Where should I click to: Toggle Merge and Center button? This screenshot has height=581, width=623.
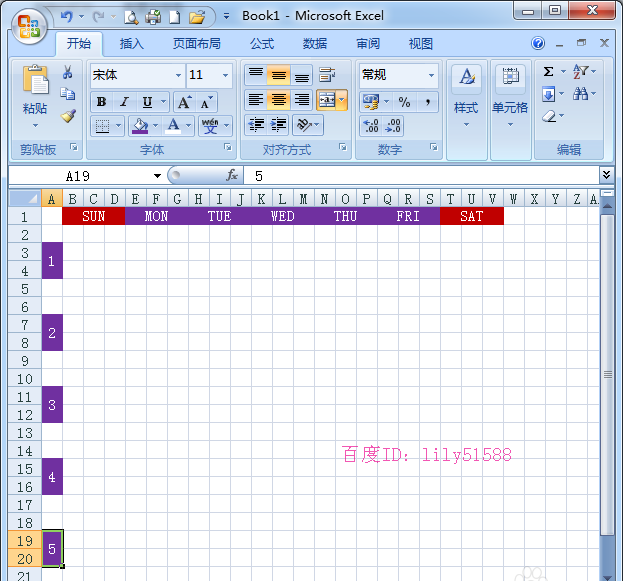tap(327, 100)
